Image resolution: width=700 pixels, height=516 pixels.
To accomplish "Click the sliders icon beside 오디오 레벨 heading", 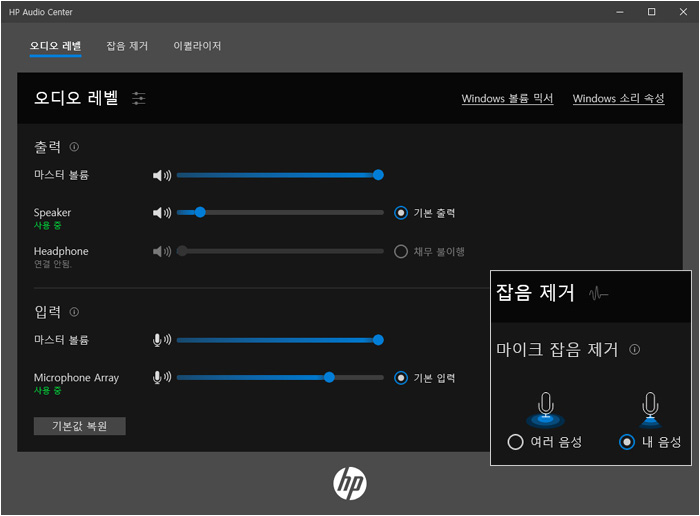I will (139, 98).
